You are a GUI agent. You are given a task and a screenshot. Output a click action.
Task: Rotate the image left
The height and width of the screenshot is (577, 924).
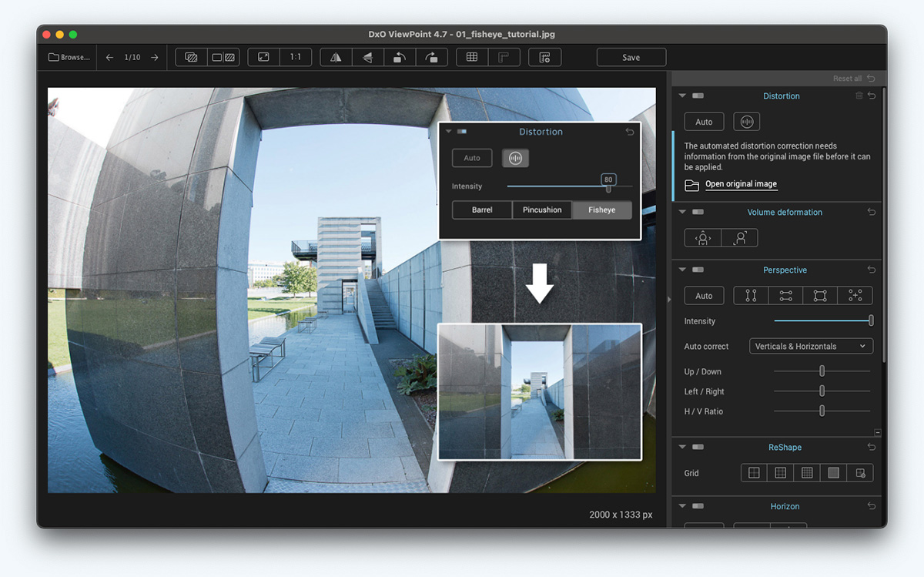[x=399, y=58]
